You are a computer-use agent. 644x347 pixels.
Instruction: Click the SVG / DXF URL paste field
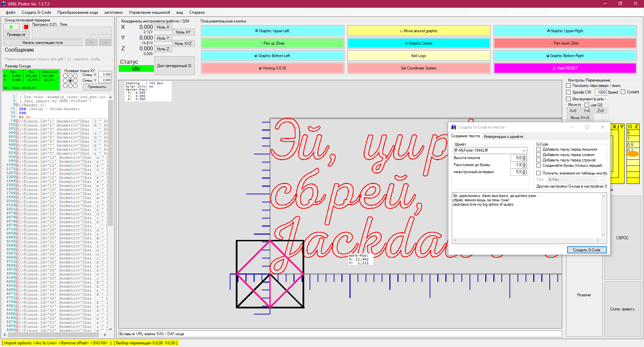(340, 334)
